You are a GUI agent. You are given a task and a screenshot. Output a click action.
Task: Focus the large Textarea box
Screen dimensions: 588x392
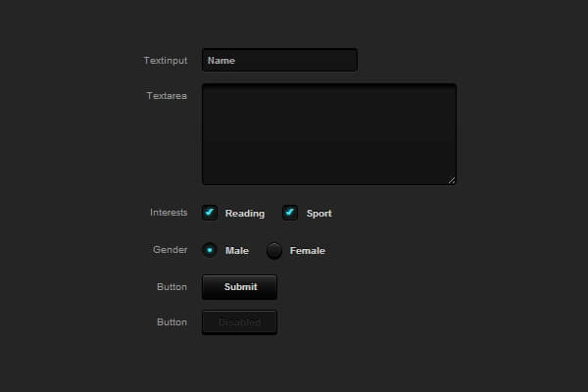click(x=328, y=133)
